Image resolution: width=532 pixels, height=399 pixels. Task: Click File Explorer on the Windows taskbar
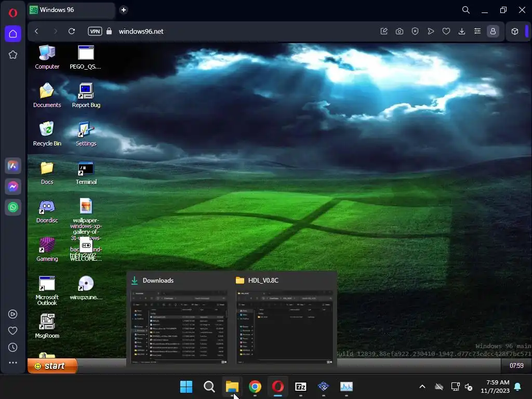tap(232, 387)
